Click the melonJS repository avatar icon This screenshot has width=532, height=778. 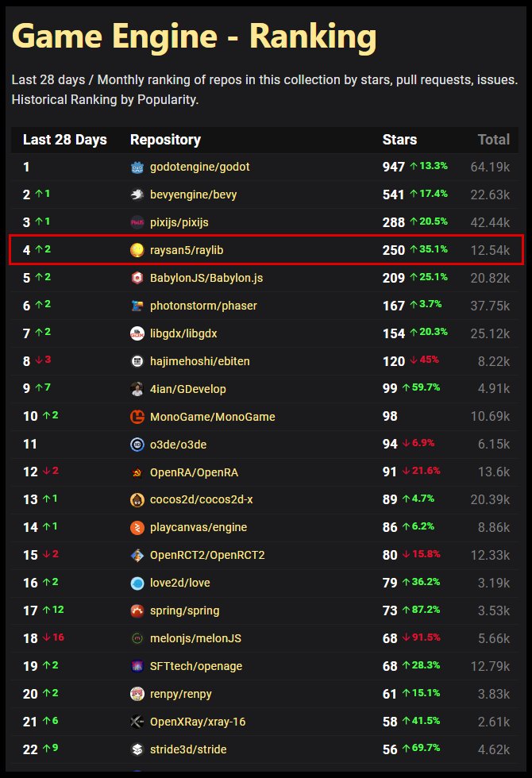(137, 638)
